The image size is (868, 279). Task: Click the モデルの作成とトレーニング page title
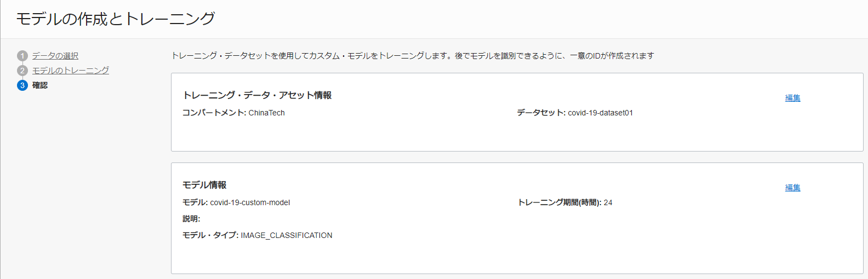click(x=116, y=19)
